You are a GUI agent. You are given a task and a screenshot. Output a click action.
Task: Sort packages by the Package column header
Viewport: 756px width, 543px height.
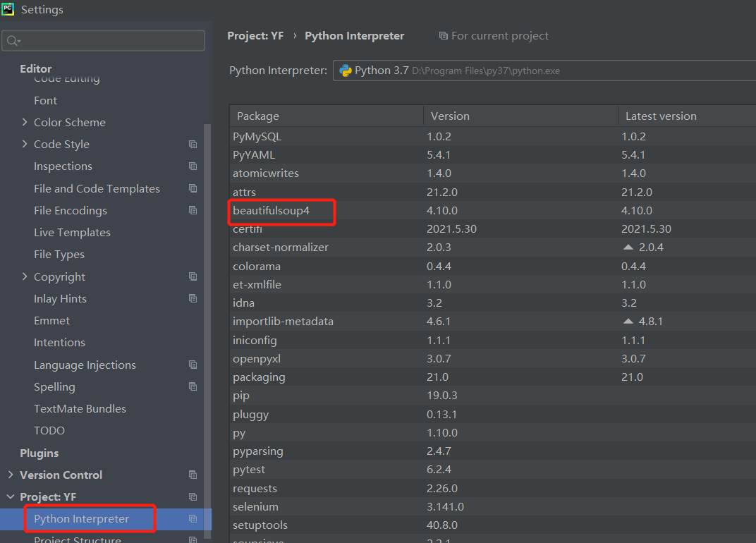point(327,116)
